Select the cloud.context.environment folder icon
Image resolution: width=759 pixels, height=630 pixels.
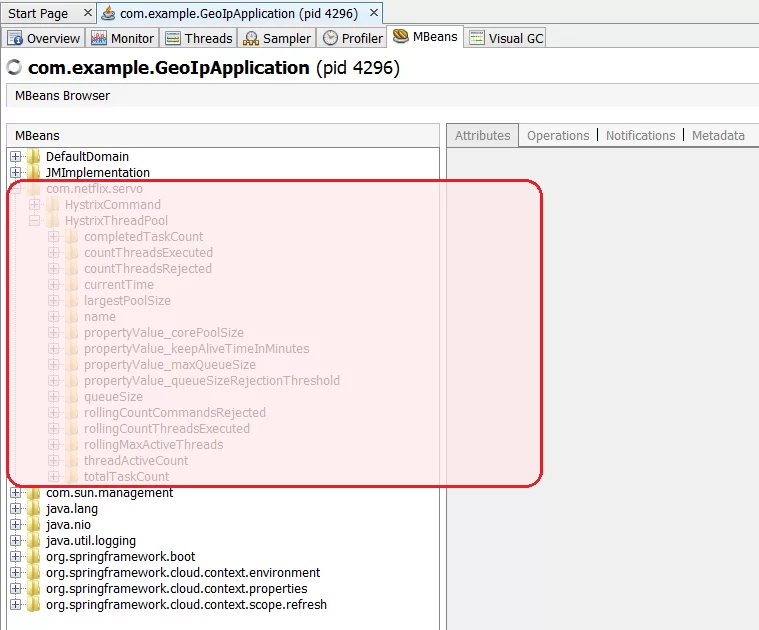(33, 572)
